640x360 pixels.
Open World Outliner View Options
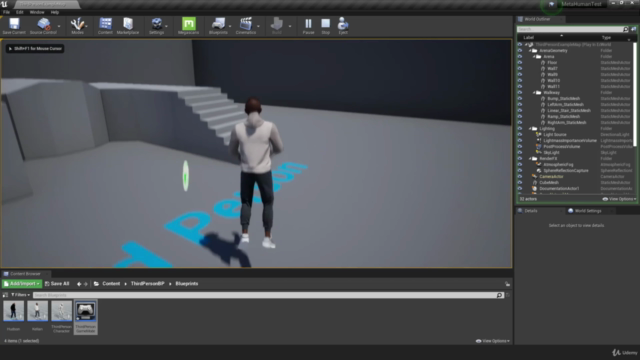(x=619, y=199)
